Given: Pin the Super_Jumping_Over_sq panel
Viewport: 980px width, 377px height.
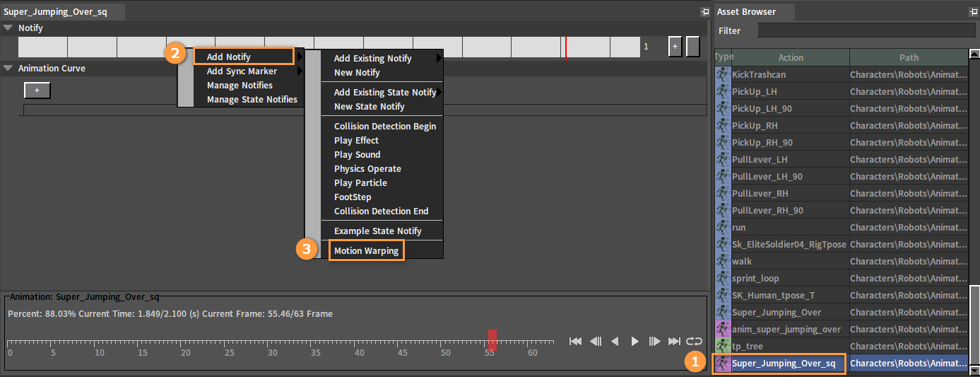Looking at the screenshot, I should (x=705, y=12).
